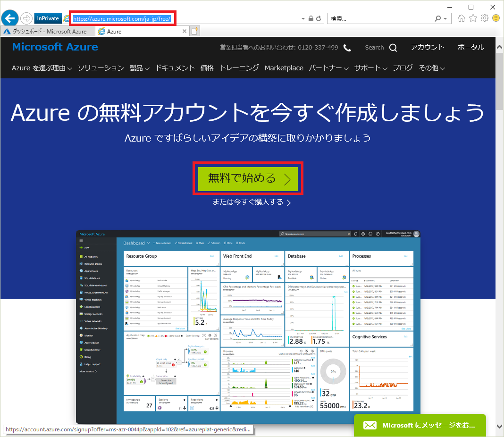This screenshot has height=437, width=504.
Task: Click the phone handset icon
Action: tap(347, 48)
